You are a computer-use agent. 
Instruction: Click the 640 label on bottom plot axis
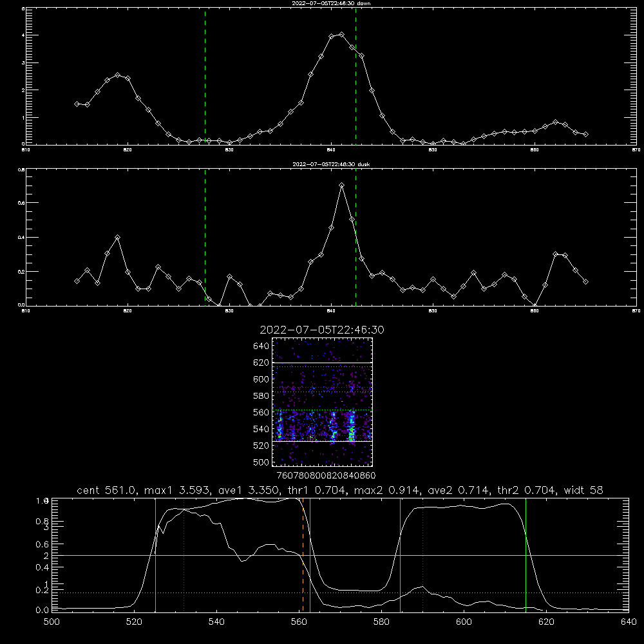point(629,622)
